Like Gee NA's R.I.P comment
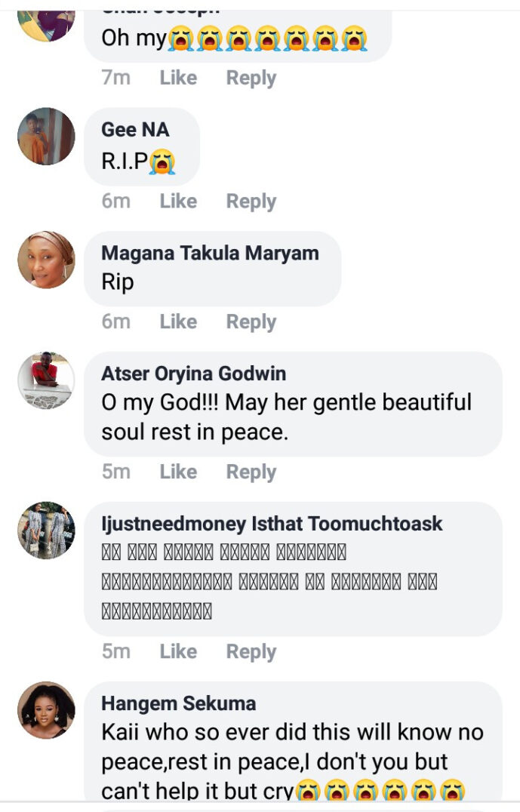 (x=178, y=201)
